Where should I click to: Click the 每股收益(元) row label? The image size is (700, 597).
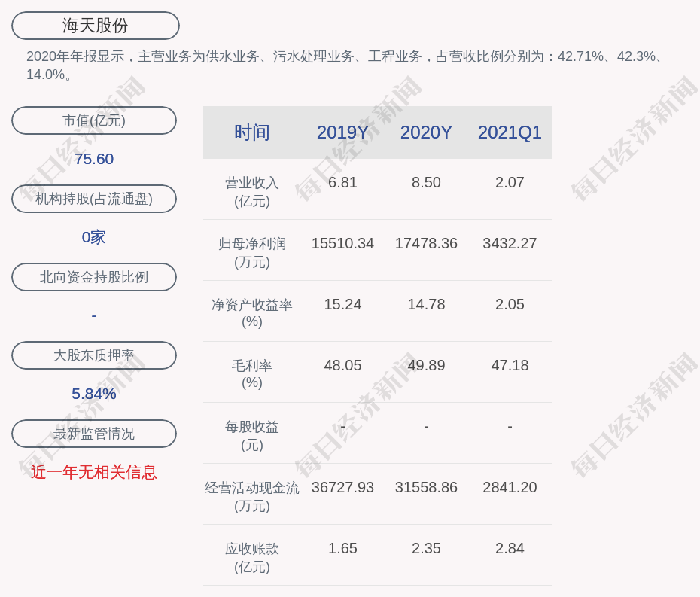(252, 436)
